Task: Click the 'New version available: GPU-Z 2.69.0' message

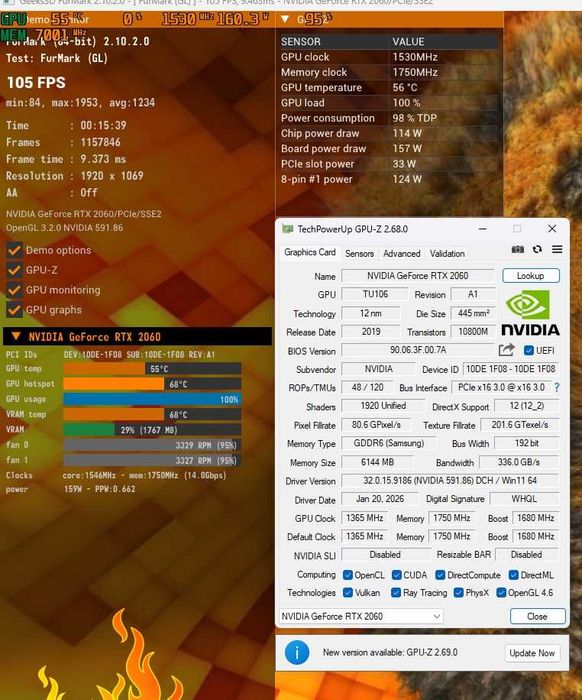Action: pyautogui.click(x=390, y=652)
